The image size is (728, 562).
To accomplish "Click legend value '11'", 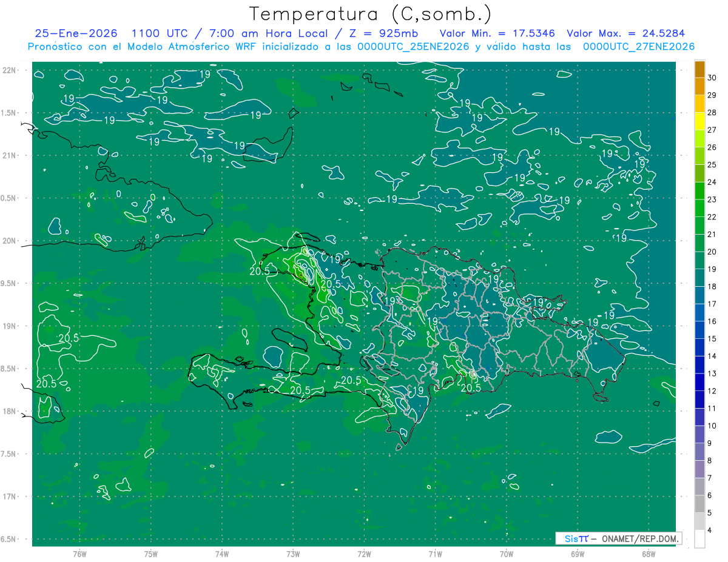I will click(x=712, y=409).
